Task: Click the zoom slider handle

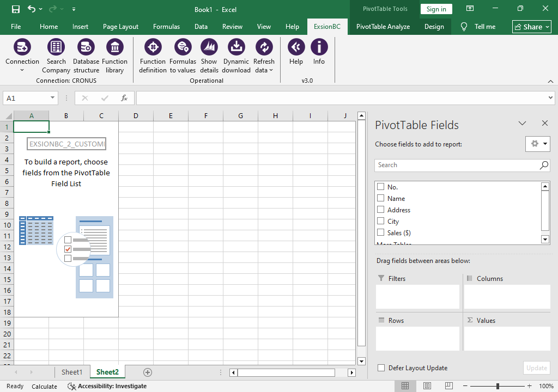Action: 498,386
